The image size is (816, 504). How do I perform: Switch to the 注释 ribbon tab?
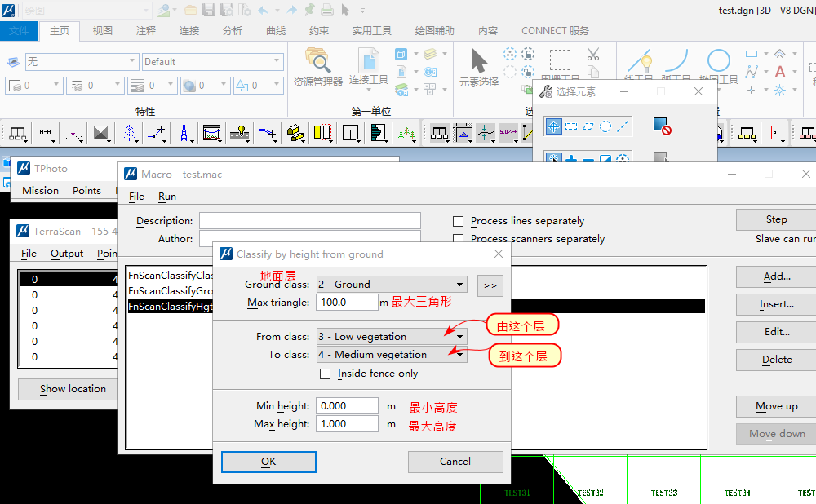pyautogui.click(x=146, y=31)
